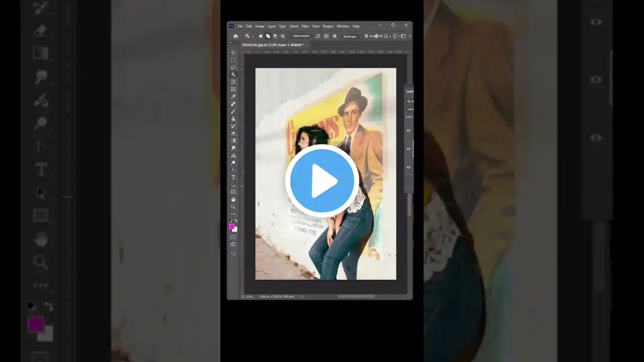Open the Edit menu
The height and width of the screenshot is (362, 644).
tap(249, 26)
